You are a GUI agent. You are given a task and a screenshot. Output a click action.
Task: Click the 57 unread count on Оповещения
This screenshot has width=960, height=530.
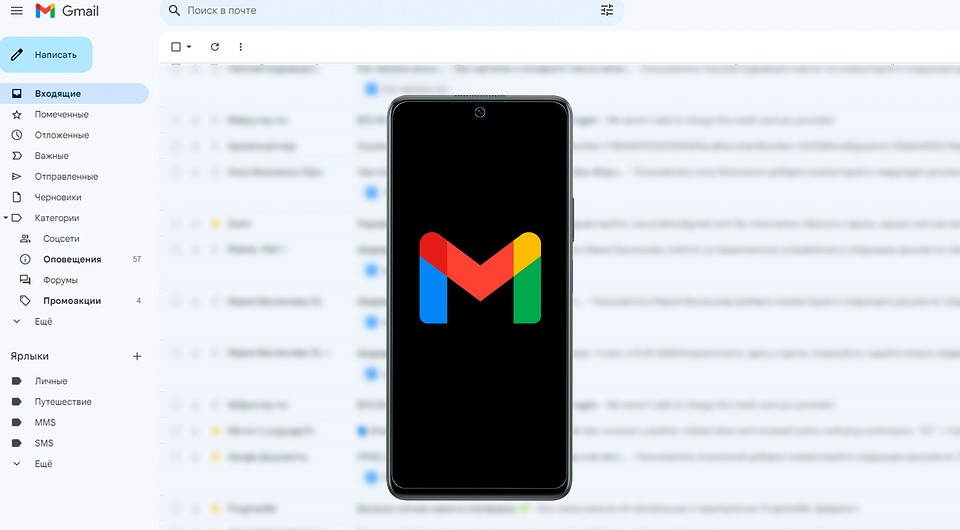point(137,259)
